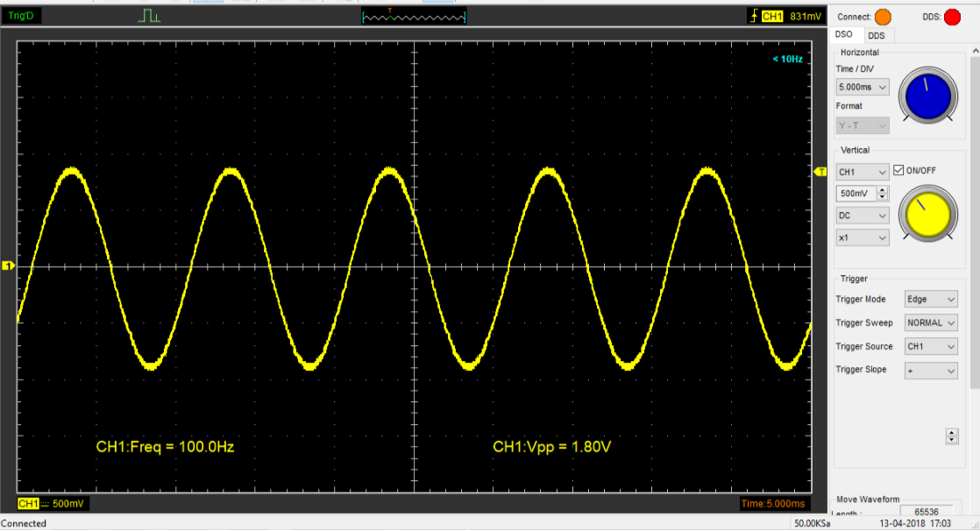The width and height of the screenshot is (980, 530).
Task: Open the vertical channel CH1 dropdown
Action: point(863,172)
